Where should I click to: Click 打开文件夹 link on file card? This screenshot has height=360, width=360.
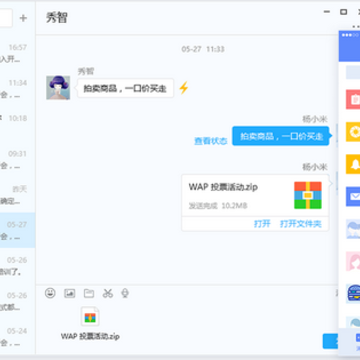pyautogui.click(x=301, y=224)
